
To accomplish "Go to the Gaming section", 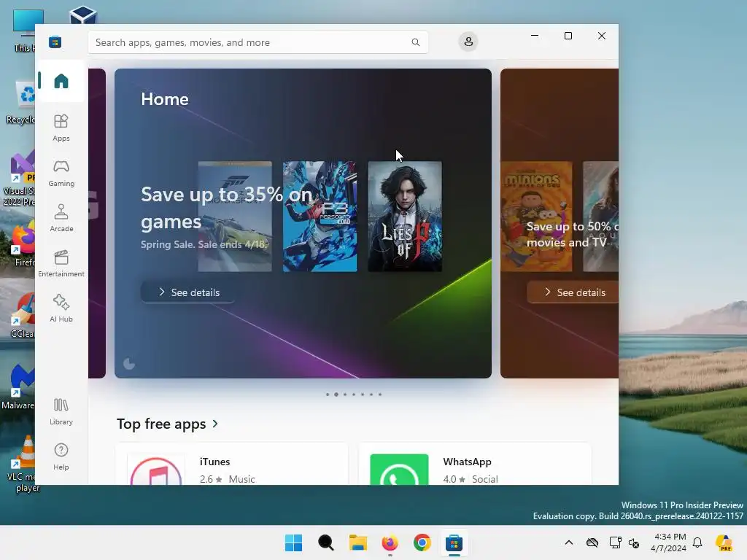I will 61,174.
